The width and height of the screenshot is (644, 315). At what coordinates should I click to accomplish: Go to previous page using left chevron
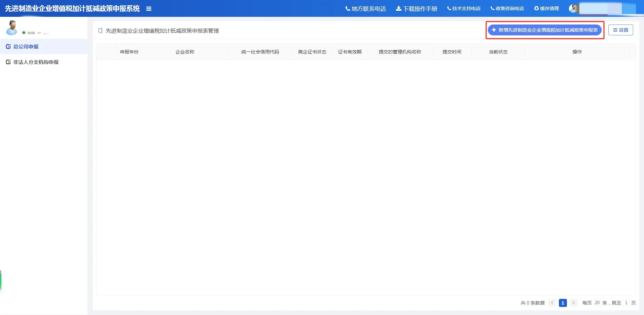click(x=552, y=303)
